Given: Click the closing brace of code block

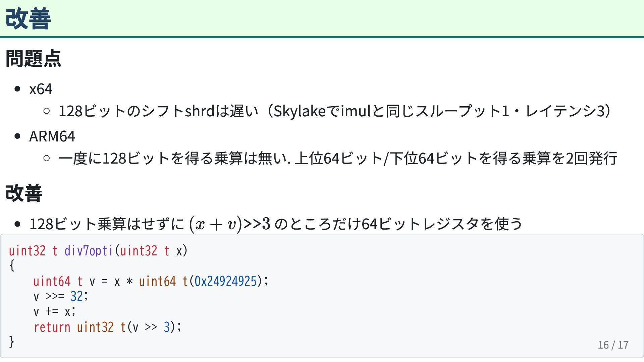Looking at the screenshot, I should tap(12, 342).
